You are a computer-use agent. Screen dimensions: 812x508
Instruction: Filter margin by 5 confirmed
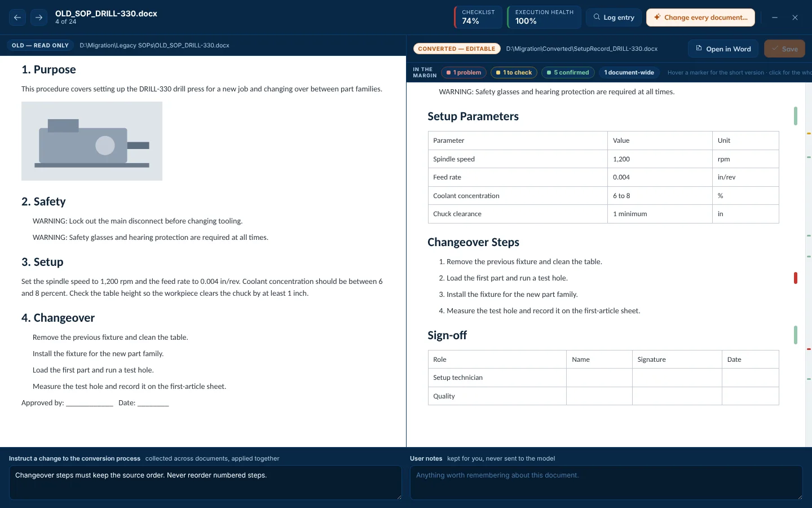pos(568,72)
